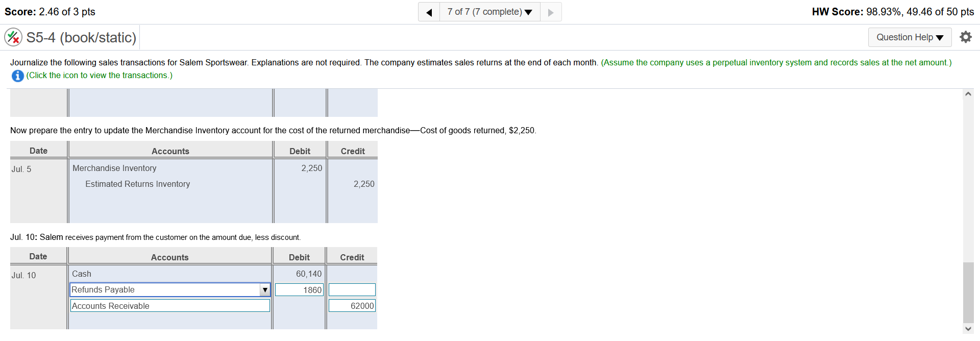980x341 pixels.
Task: Click the 'Credit' header of the Jul. 10 table
Action: pyautogui.click(x=352, y=257)
